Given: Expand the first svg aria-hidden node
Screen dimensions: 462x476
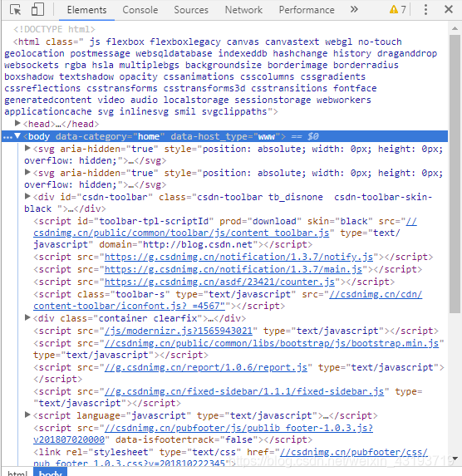Looking at the screenshot, I should pos(27,148).
